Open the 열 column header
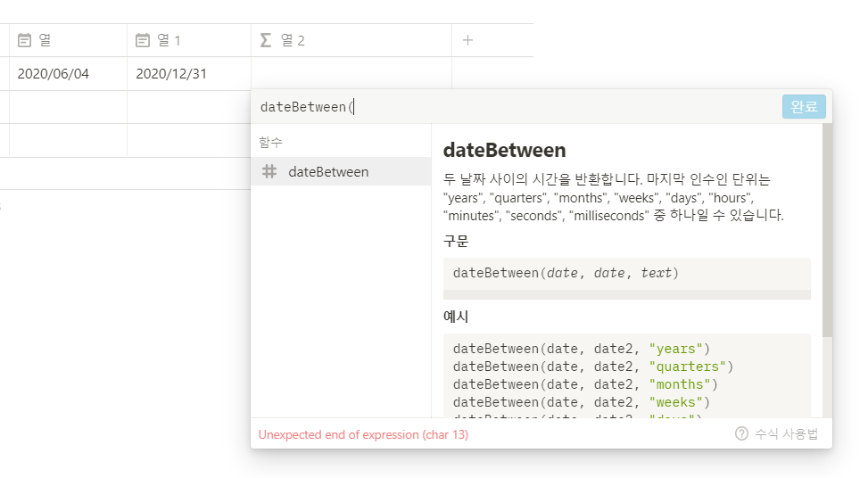This screenshot has width=868, height=478. pos(68,40)
